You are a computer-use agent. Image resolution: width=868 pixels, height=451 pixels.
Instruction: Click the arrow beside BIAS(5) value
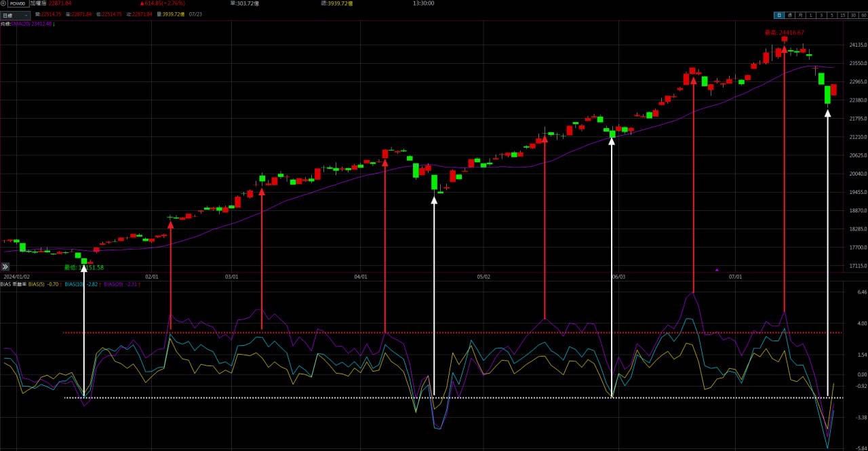tap(62, 284)
